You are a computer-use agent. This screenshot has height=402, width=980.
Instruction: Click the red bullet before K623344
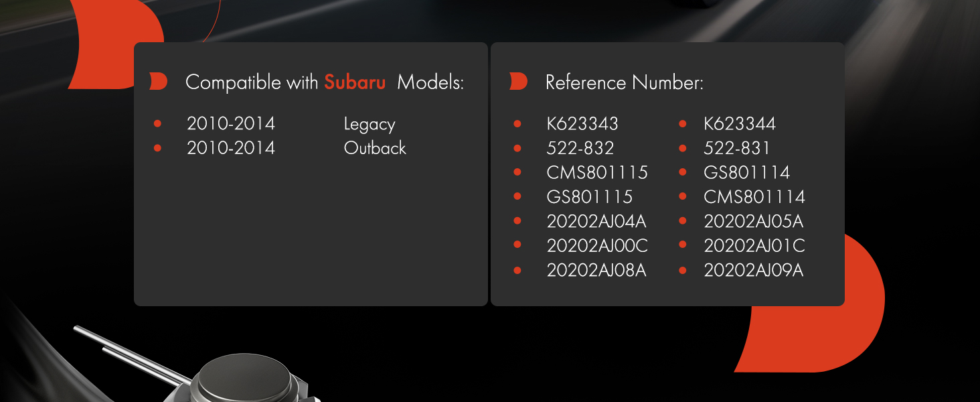coord(683,124)
